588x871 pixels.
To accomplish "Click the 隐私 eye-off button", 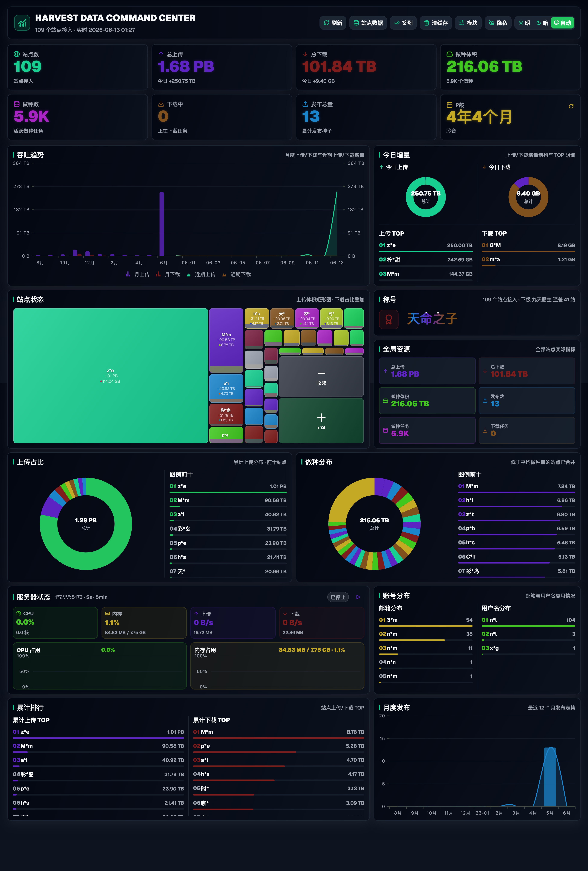I will tap(498, 23).
